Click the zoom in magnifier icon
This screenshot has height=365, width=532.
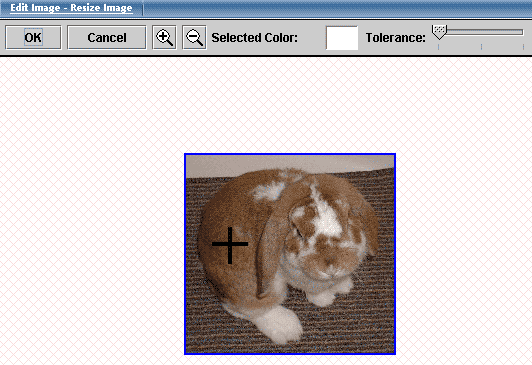[164, 37]
